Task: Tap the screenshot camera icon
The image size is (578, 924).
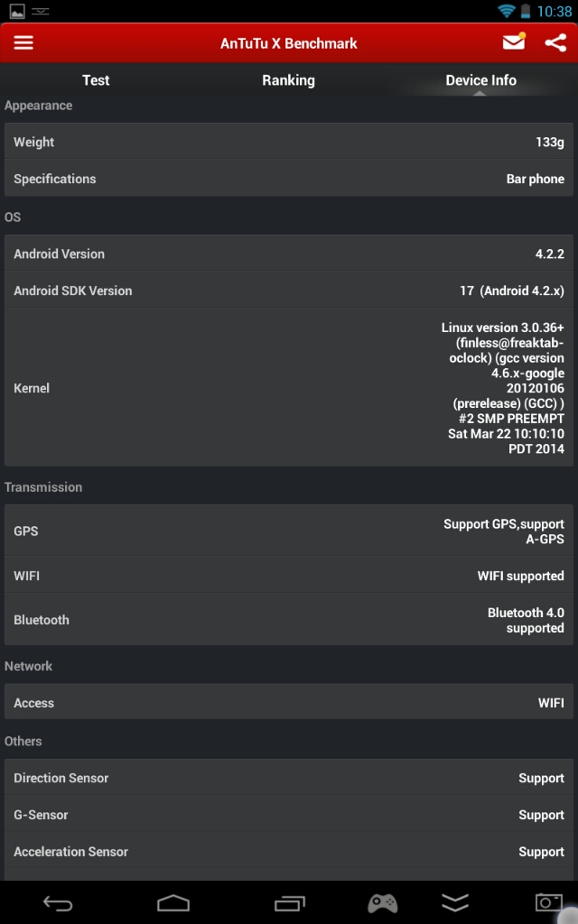Action: pyautogui.click(x=548, y=902)
